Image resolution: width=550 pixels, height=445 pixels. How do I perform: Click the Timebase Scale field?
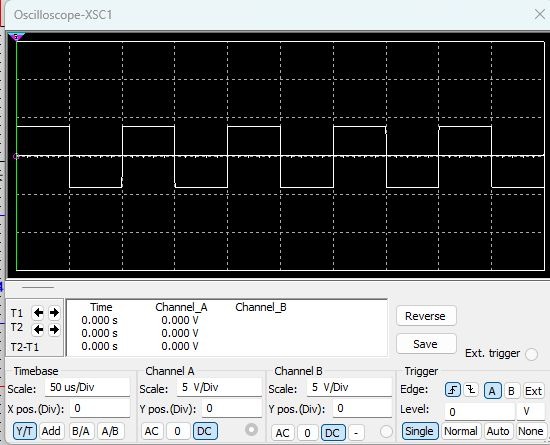pyautogui.click(x=87, y=387)
